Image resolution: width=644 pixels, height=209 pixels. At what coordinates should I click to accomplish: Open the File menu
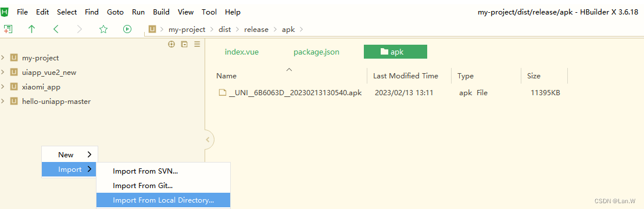tap(22, 12)
